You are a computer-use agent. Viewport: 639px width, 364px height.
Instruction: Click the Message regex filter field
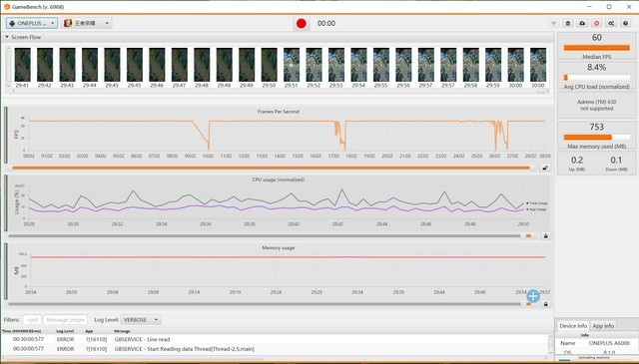65,319
